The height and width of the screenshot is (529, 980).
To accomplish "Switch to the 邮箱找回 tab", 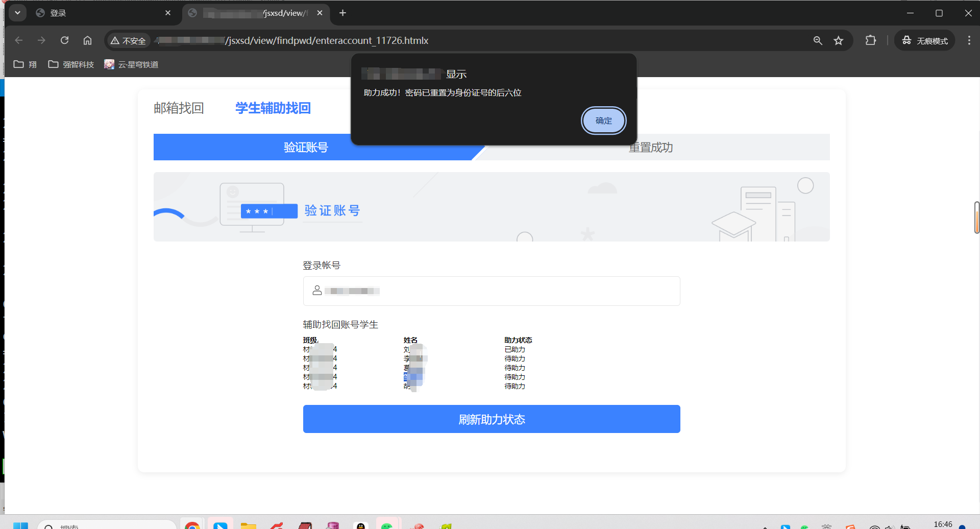I will tap(179, 108).
